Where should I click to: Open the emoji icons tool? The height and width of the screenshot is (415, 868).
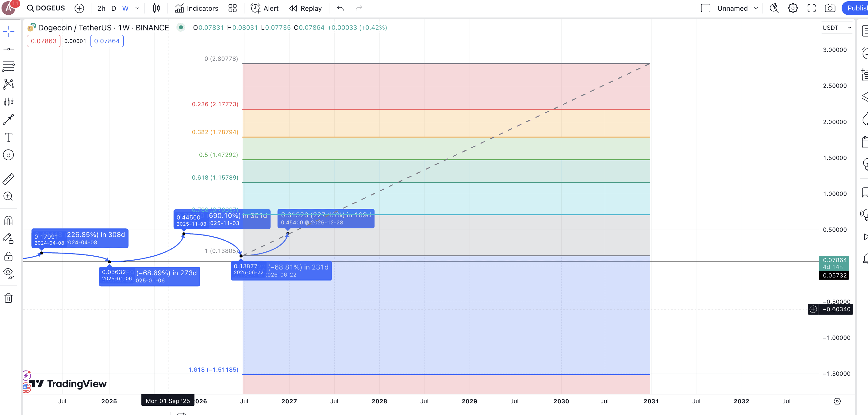coord(8,155)
